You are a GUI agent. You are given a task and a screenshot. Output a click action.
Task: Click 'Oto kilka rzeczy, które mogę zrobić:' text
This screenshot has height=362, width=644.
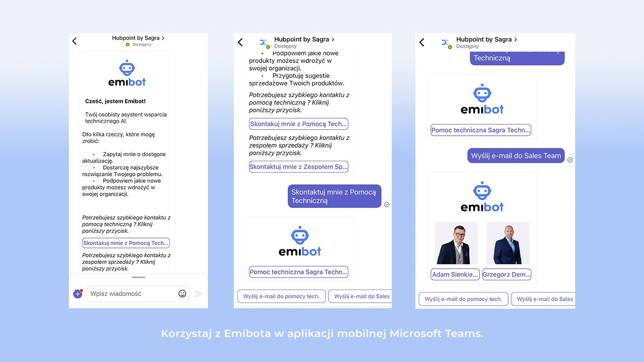[x=118, y=138]
